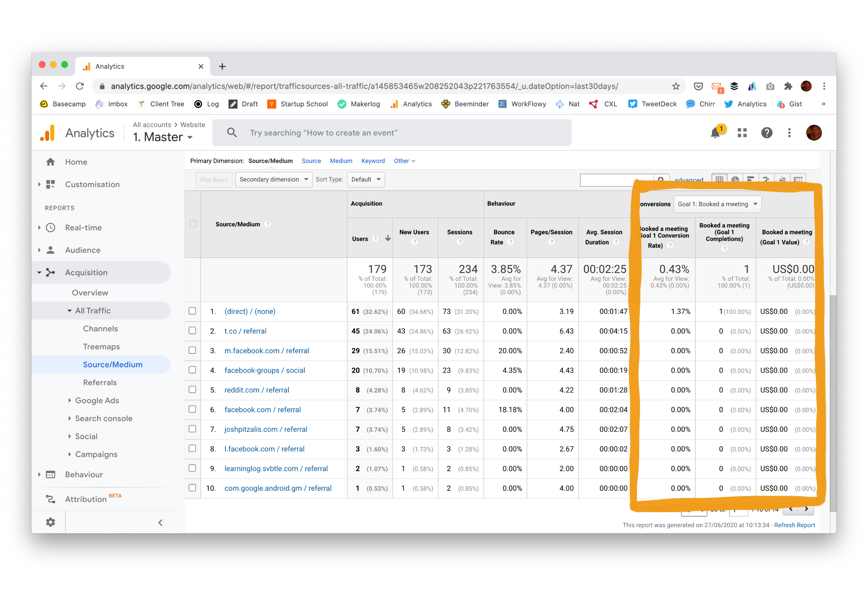Collapse sidebar with the chevron arrow
868x606 pixels.
tap(160, 522)
